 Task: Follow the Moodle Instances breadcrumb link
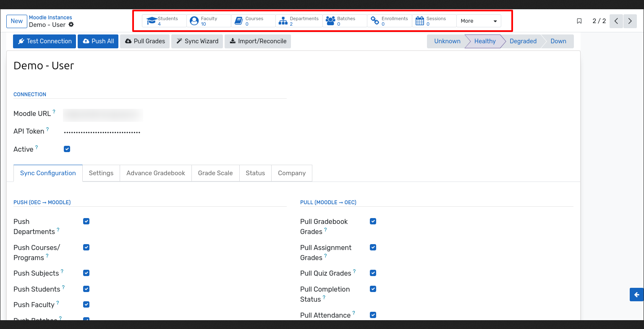50,18
